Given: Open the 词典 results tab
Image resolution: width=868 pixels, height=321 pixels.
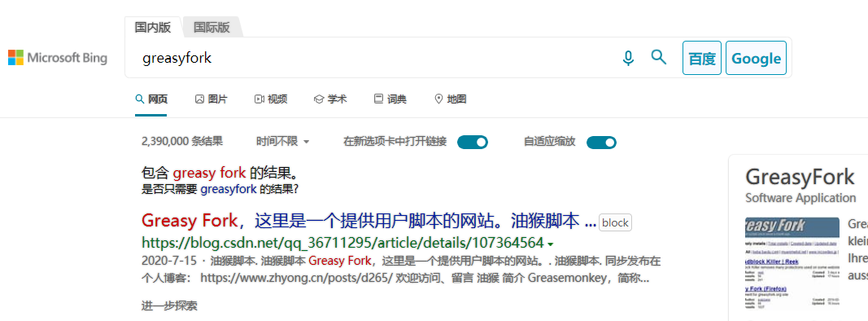Looking at the screenshot, I should click(x=390, y=99).
